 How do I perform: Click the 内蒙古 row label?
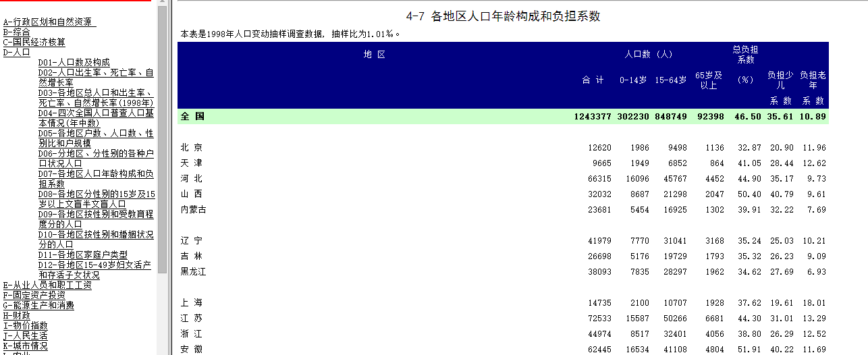pos(193,210)
